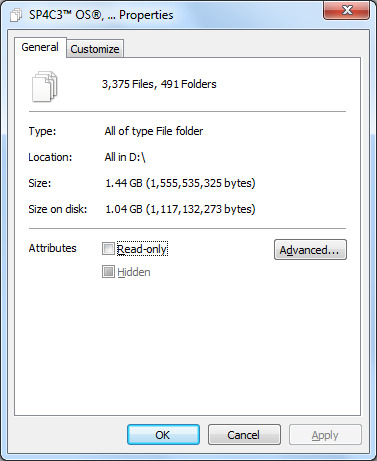The image size is (377, 461).
Task: Click the large multiple-documents icon
Action: click(x=44, y=86)
